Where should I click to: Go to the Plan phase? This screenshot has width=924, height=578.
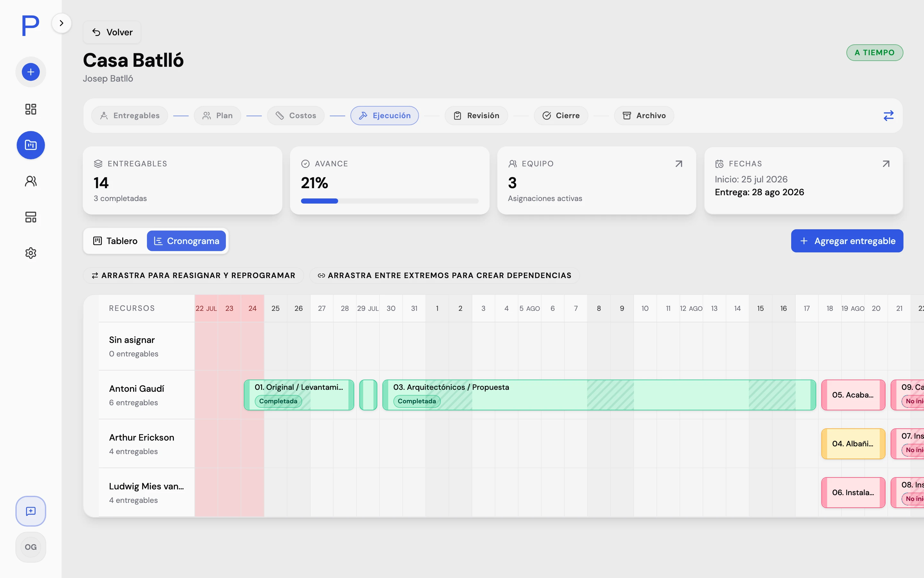coord(217,116)
